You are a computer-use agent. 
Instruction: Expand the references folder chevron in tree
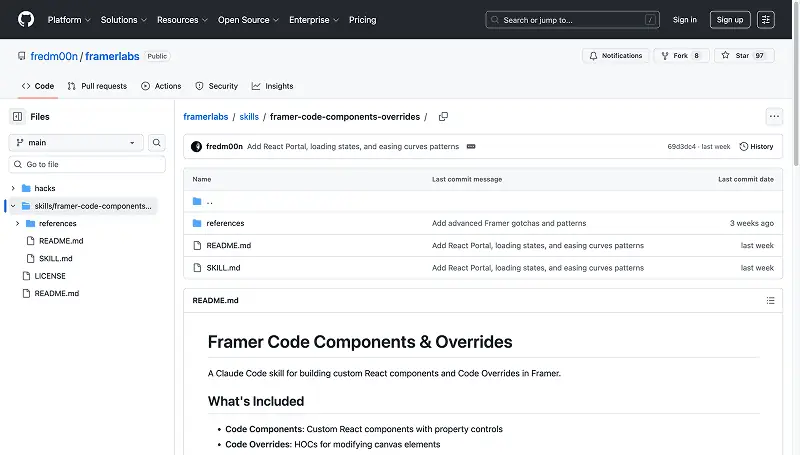[18, 223]
